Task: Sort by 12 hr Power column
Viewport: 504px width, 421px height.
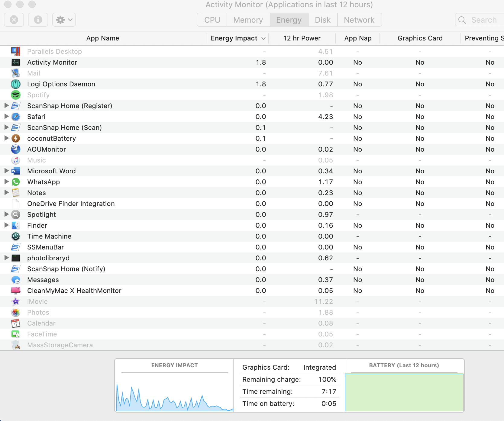Action: tap(302, 38)
